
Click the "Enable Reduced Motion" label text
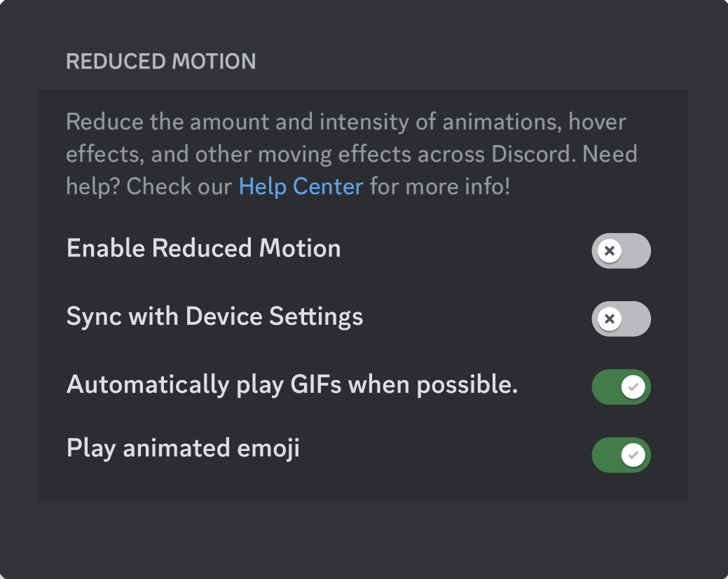point(203,249)
